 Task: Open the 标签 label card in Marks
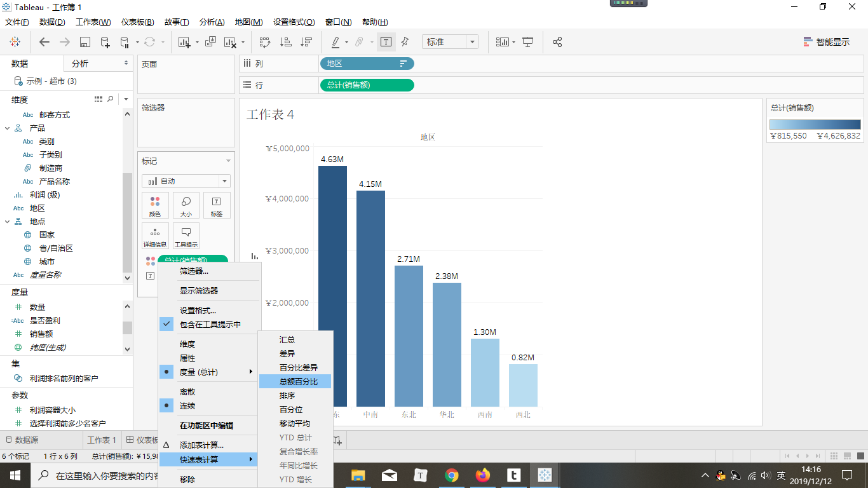pos(217,206)
